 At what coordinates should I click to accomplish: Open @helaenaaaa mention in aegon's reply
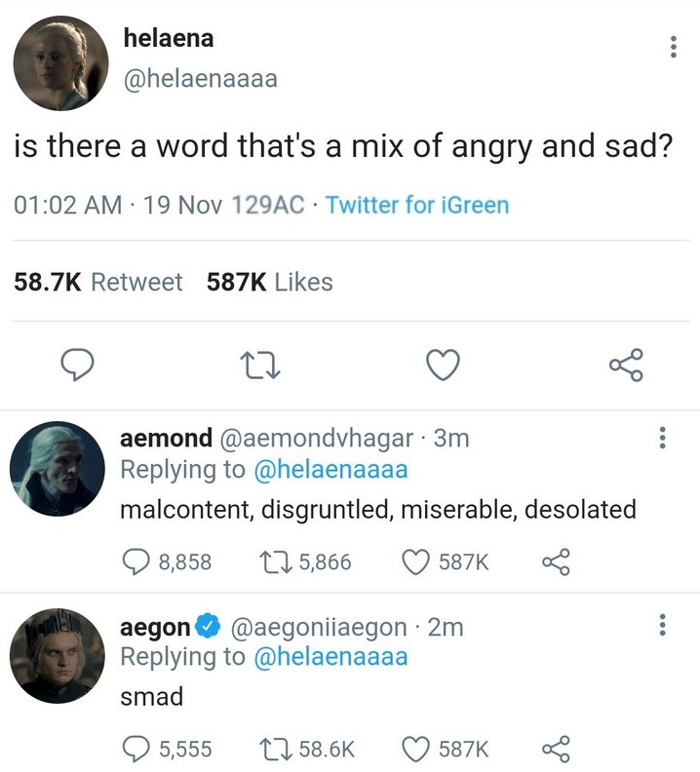[x=330, y=656]
